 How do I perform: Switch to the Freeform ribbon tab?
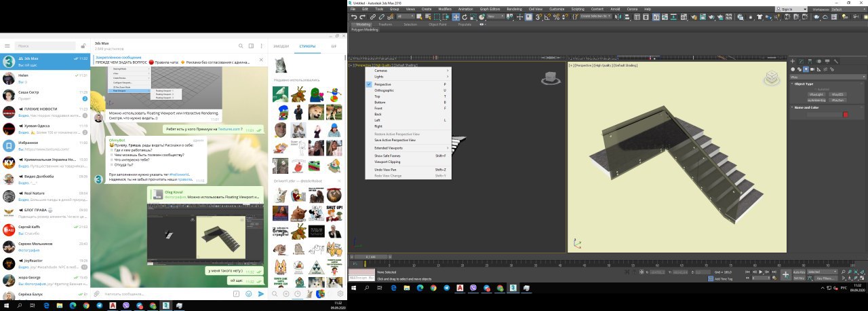point(385,24)
